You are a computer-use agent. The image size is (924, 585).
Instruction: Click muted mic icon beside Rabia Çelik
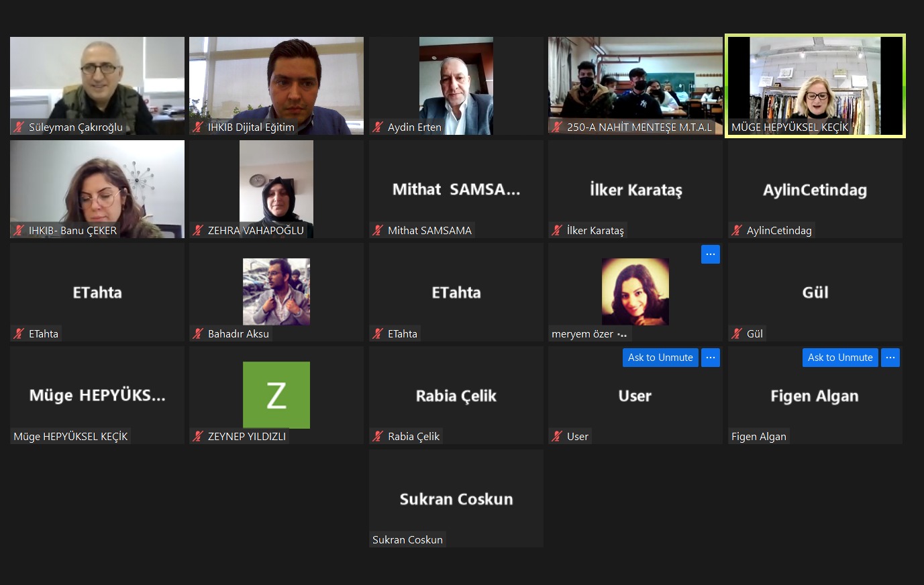pyautogui.click(x=378, y=436)
